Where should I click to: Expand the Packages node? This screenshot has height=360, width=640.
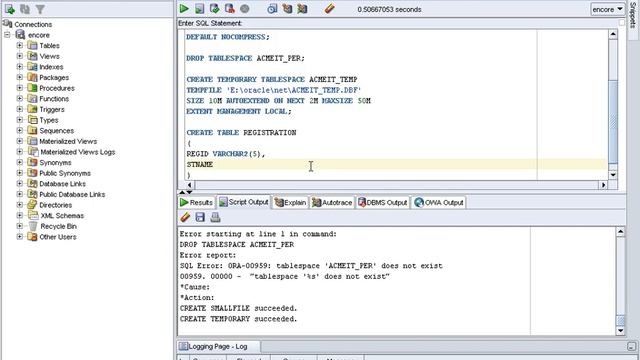click(x=20, y=77)
